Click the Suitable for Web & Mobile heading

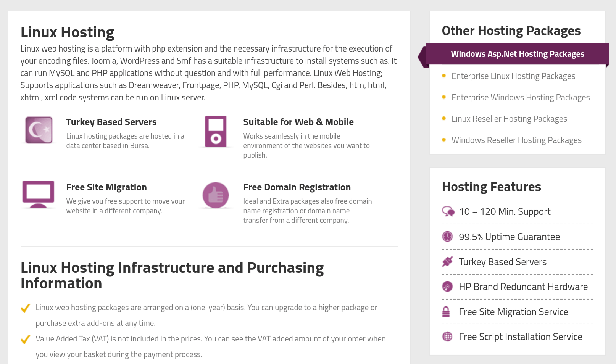pos(298,122)
